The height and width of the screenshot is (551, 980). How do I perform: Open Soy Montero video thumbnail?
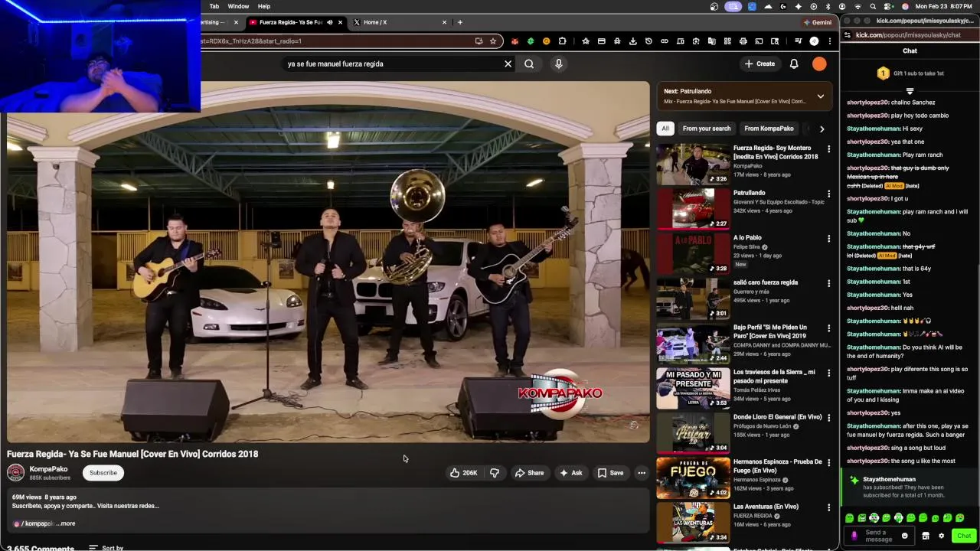pyautogui.click(x=693, y=165)
